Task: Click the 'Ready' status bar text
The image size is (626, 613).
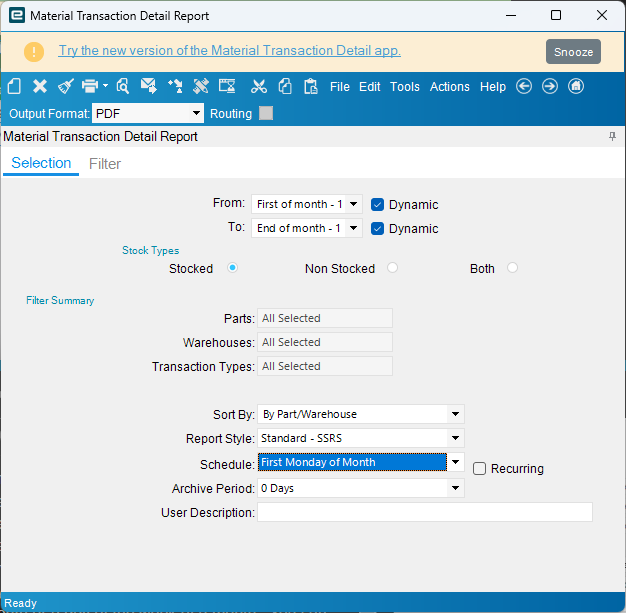Action: pyautogui.click(x=20, y=603)
